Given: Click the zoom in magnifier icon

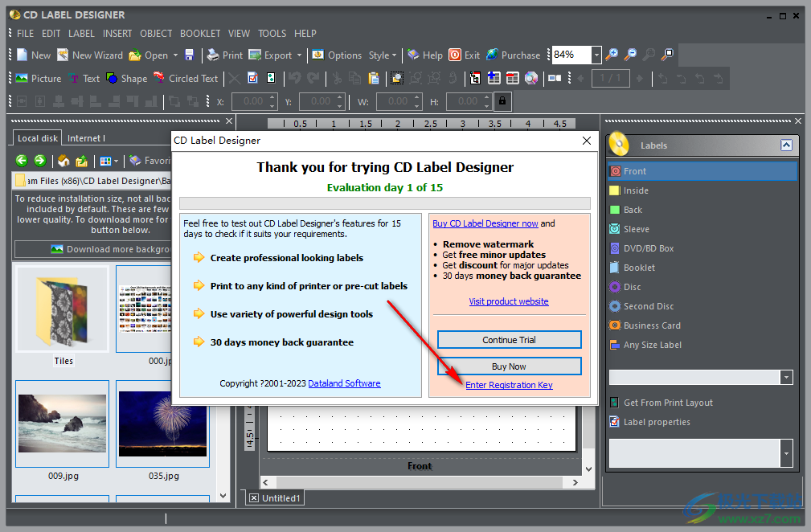Looking at the screenshot, I should coord(612,55).
